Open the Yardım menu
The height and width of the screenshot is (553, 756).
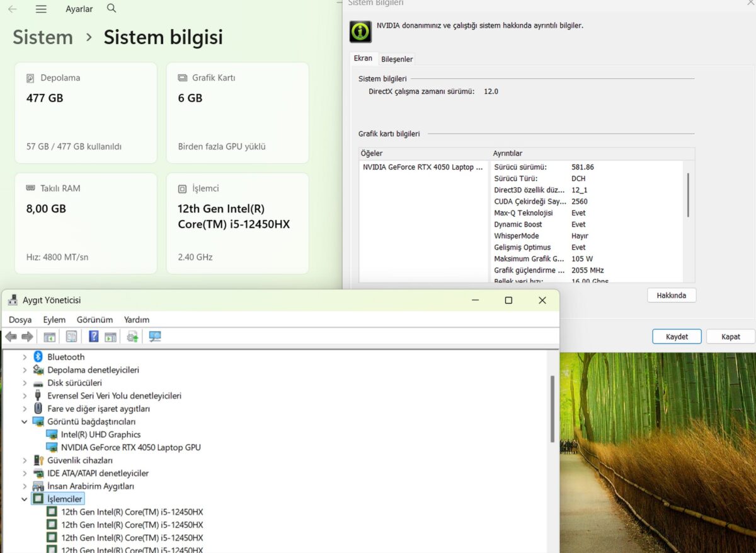coord(137,320)
